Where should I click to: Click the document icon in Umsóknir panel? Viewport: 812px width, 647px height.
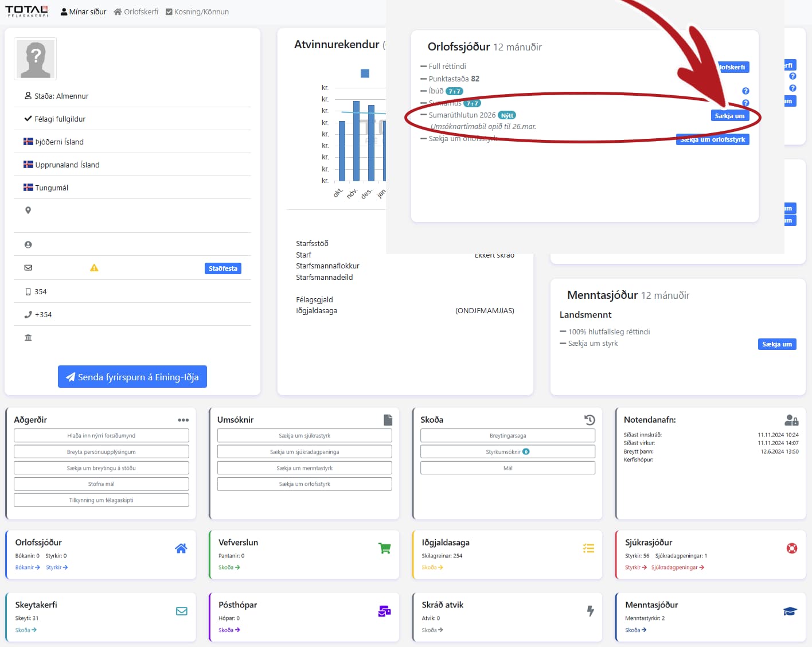click(388, 420)
